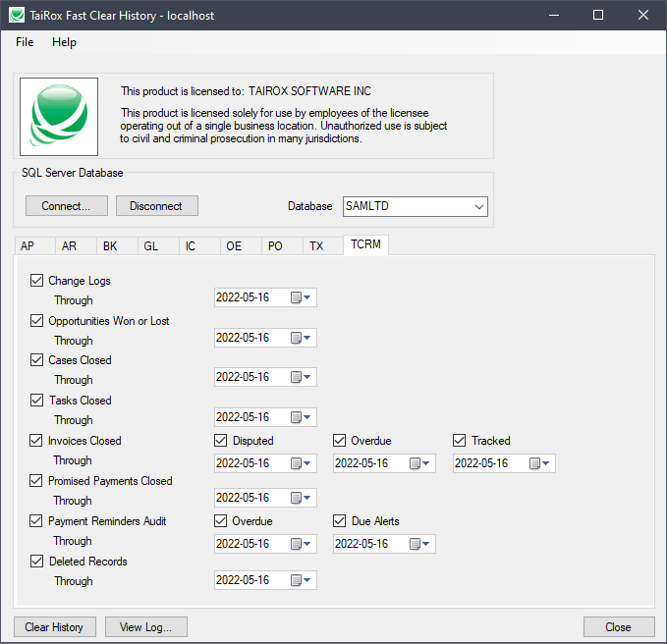
Task: Open calendar picker for Payment Reminders Overdue date
Action: (301, 544)
